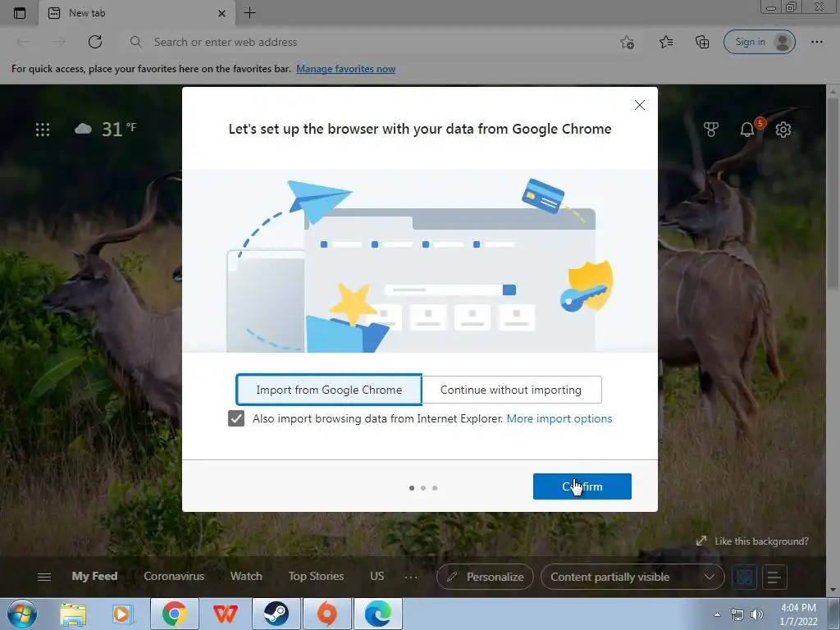The height and width of the screenshot is (630, 840).
Task: Switch to the My Feed tab
Action: tap(94, 577)
